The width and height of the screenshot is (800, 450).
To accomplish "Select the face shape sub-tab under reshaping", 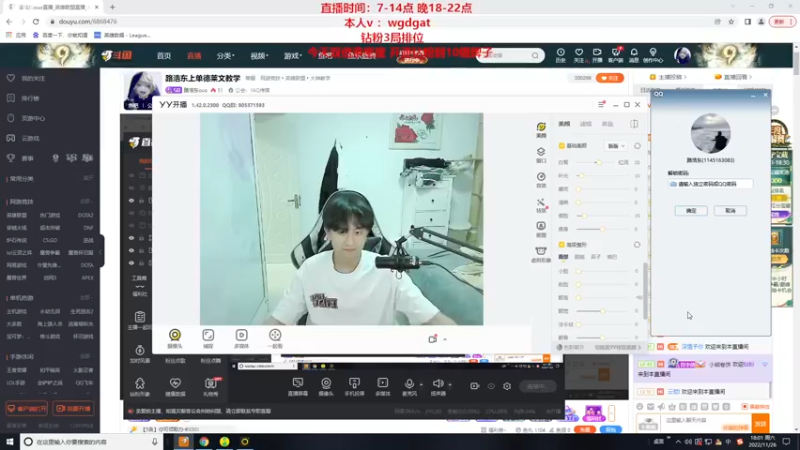I will (563, 257).
